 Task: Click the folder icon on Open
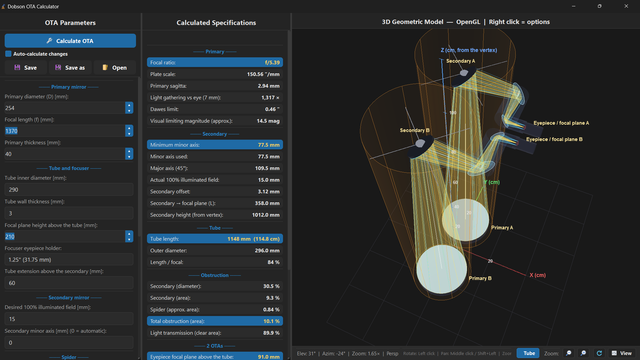(105, 67)
